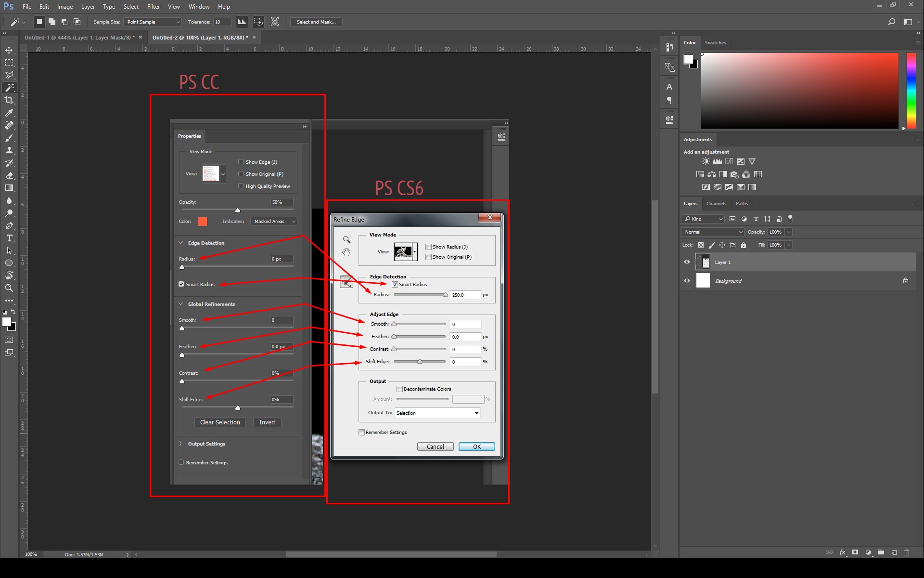This screenshot has width=924, height=578.
Task: Add a Color Balance adjustment
Action: (712, 174)
